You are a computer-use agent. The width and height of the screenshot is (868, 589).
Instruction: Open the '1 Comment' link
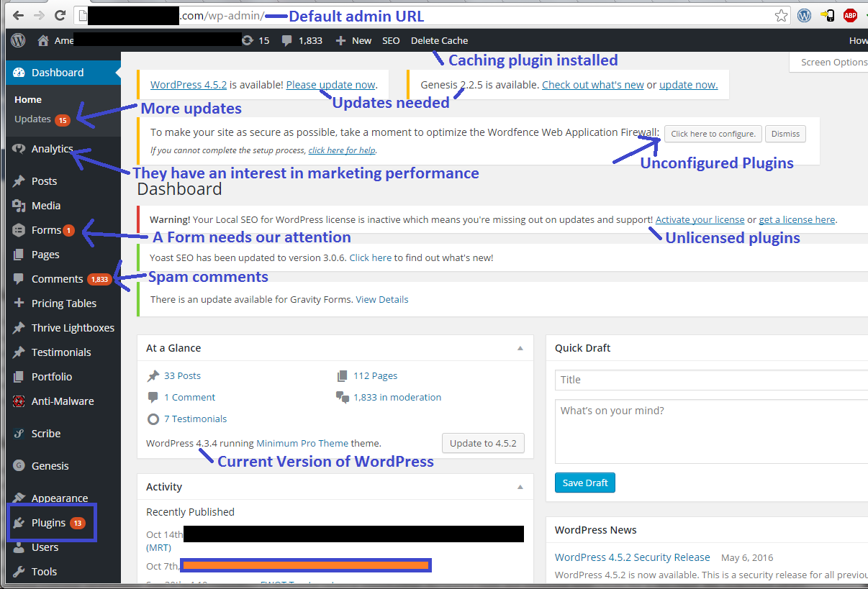189,397
